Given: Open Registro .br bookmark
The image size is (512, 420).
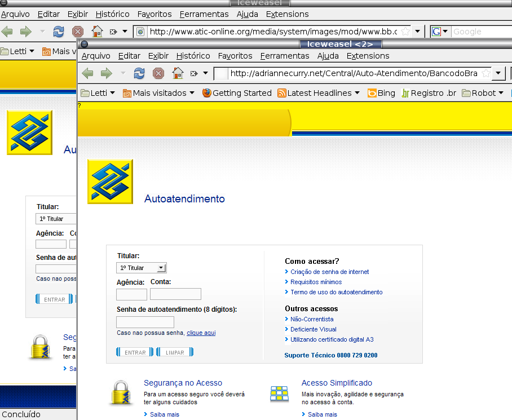Looking at the screenshot, I should (x=429, y=93).
